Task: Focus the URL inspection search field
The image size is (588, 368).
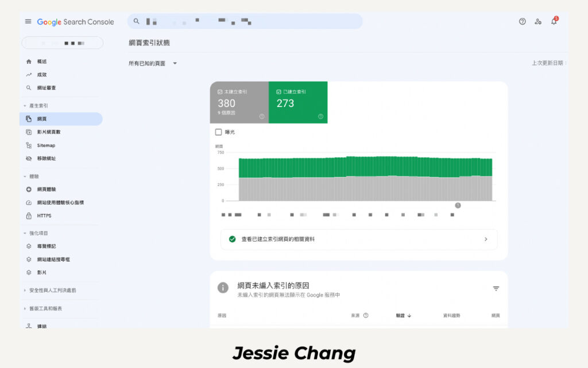Action: [x=245, y=21]
